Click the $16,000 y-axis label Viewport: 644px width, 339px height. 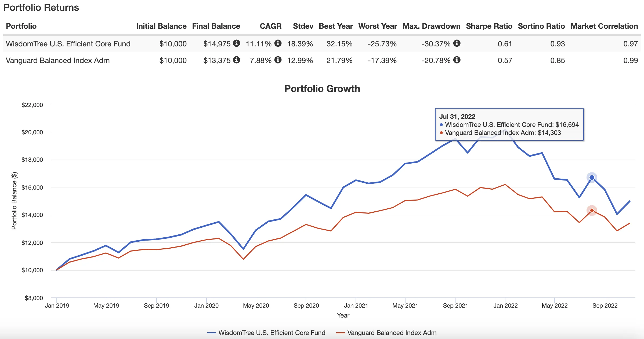click(32, 187)
